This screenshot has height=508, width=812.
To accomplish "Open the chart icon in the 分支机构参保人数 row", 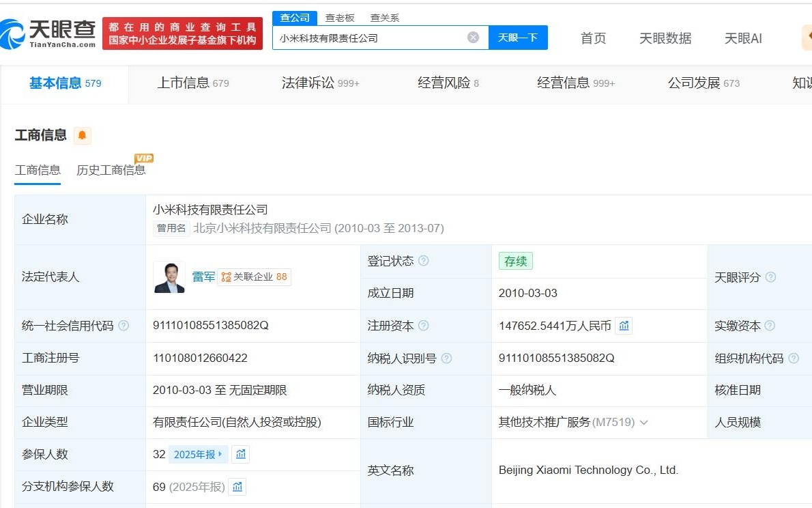I will [x=237, y=487].
